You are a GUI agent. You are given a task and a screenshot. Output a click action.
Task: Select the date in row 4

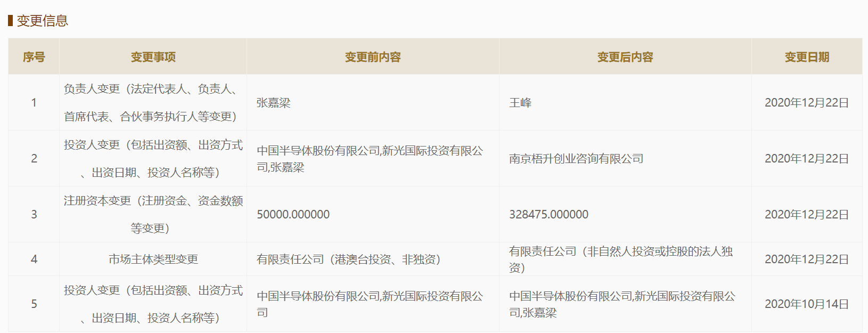coord(807,259)
